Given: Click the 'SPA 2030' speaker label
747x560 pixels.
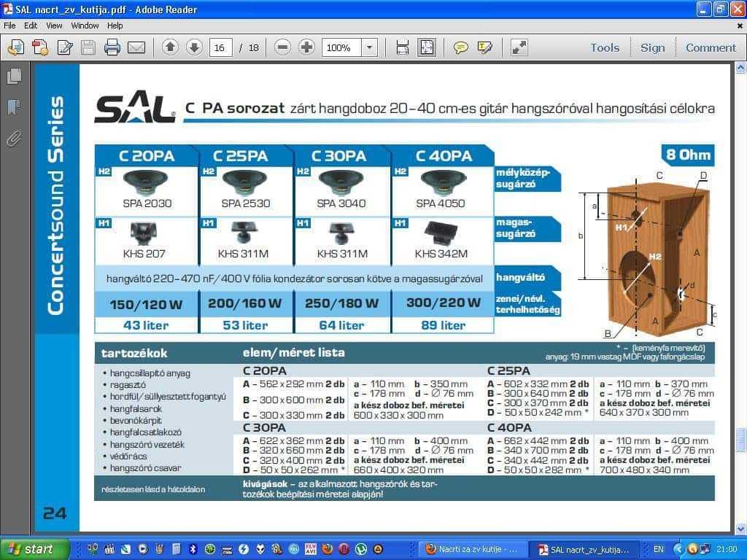Looking at the screenshot, I should [147, 203].
